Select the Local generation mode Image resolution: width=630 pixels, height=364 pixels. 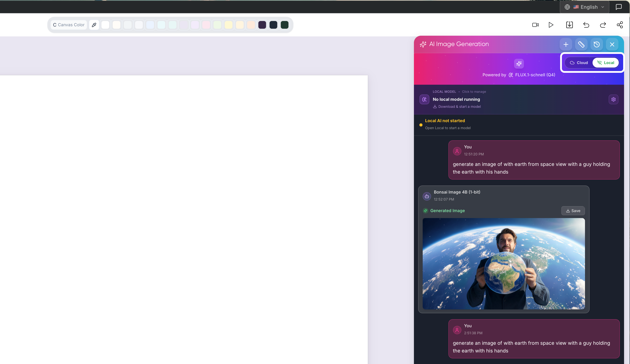coord(605,63)
